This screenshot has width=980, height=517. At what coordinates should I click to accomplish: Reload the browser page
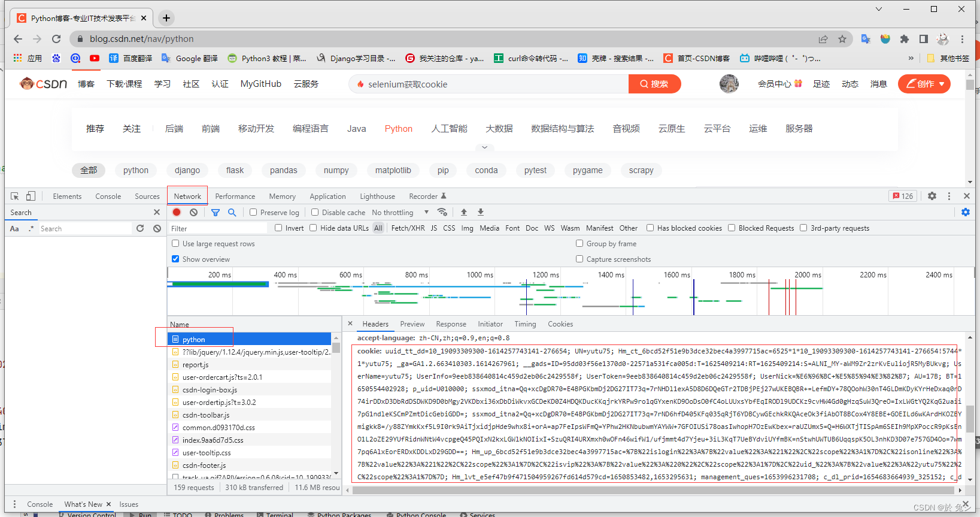click(56, 39)
